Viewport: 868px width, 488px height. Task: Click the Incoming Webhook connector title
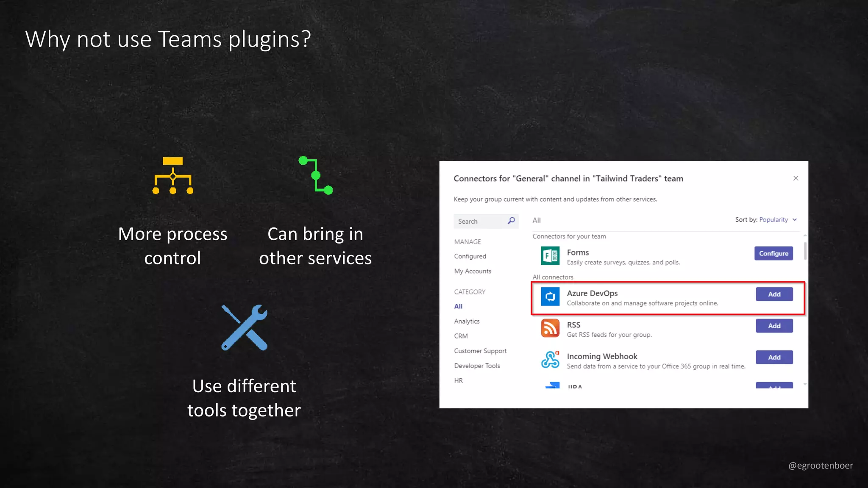[602, 356]
